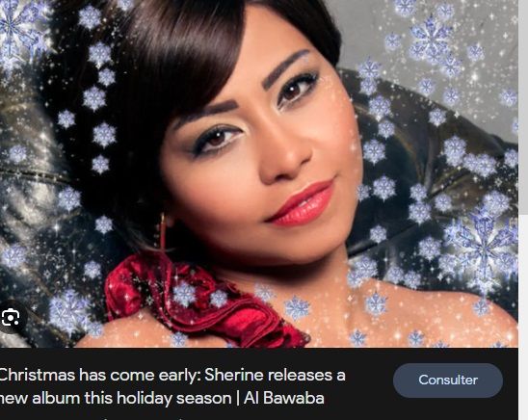Click the large snowflake near the photo's right edge
The image size is (528, 420).
(484, 241)
